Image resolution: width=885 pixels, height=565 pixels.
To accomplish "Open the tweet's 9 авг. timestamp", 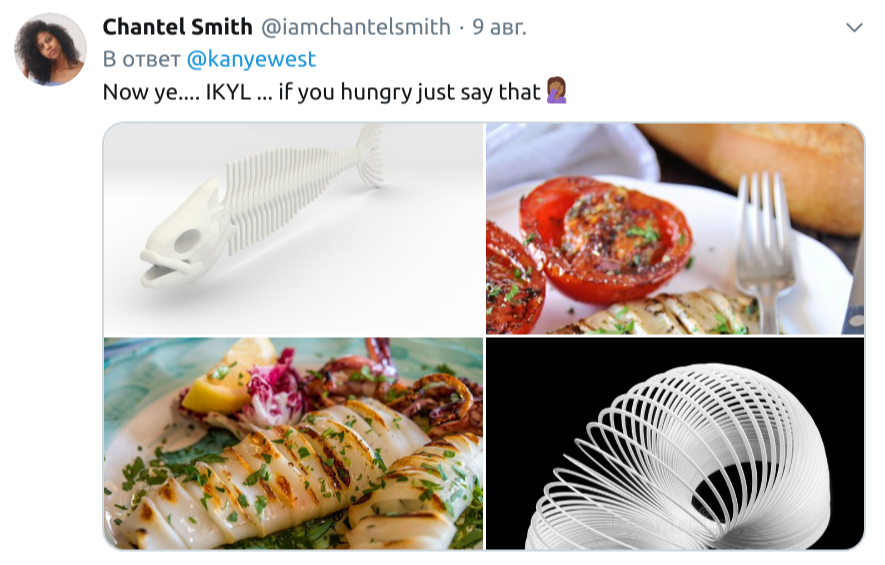I will point(499,27).
